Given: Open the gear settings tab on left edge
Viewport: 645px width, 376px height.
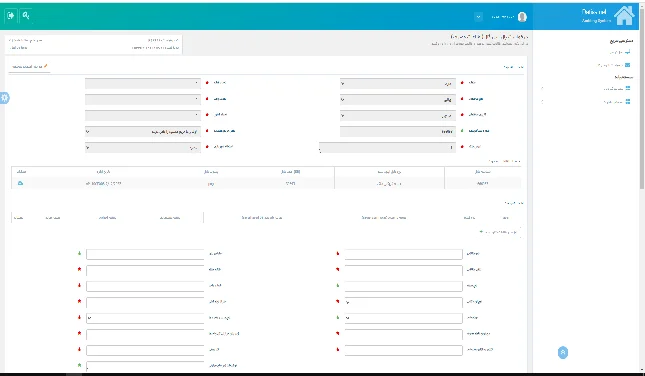Looking at the screenshot, I should pos(4,98).
